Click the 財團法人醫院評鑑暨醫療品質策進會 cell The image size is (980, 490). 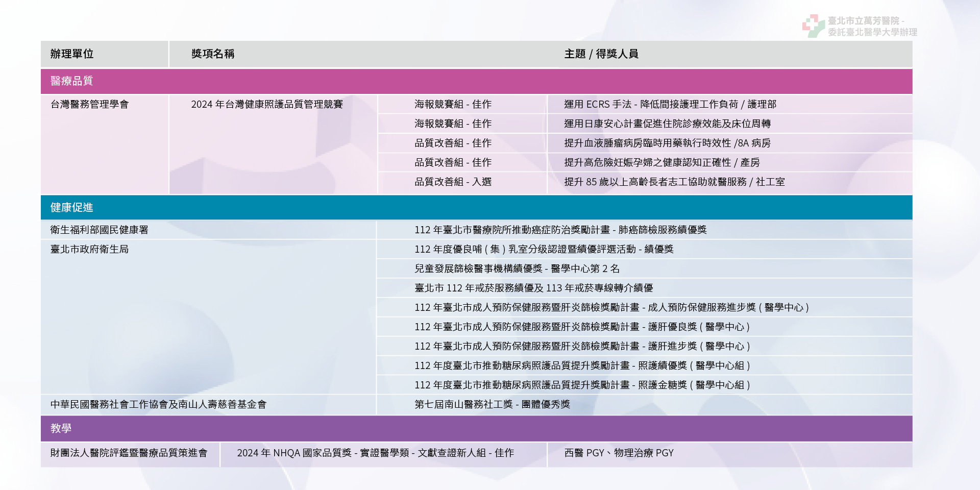coord(129,453)
